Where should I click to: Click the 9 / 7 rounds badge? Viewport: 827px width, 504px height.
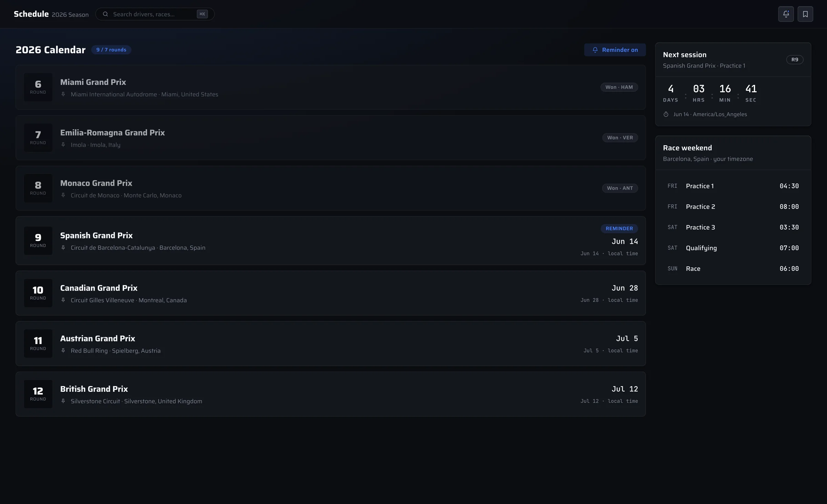111,50
